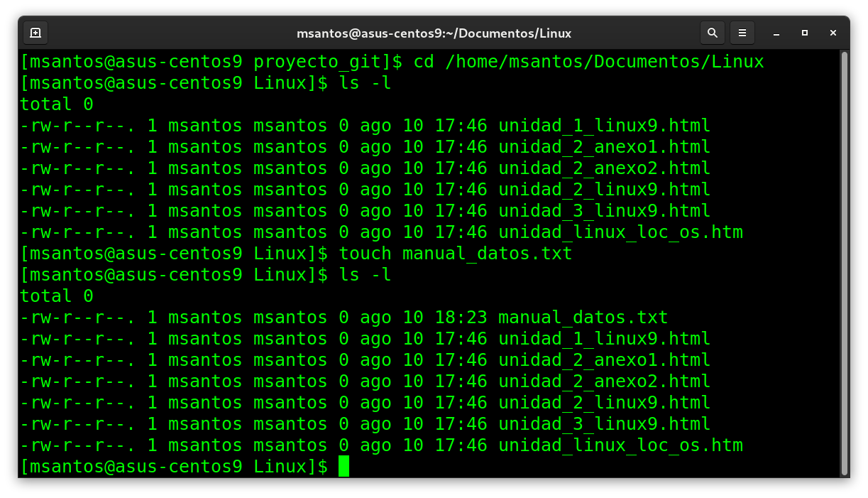Click unidad_linux_loc_os.htm in the second listing

click(620, 445)
